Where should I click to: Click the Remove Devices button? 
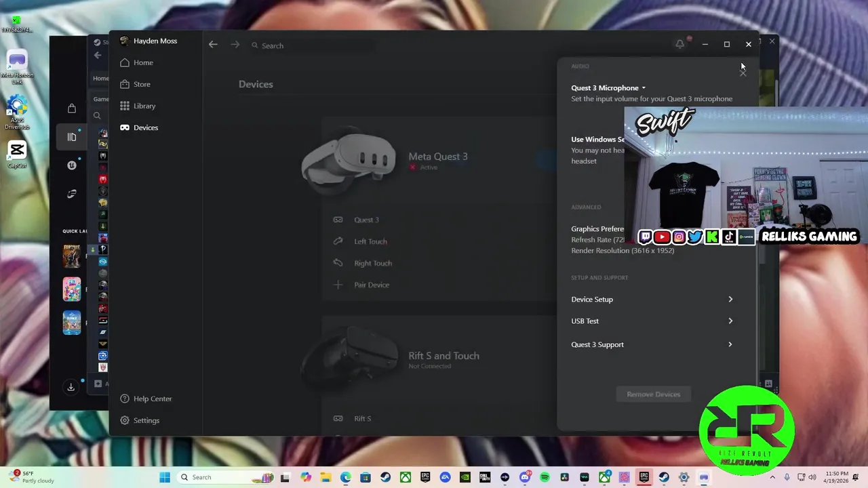pos(653,394)
